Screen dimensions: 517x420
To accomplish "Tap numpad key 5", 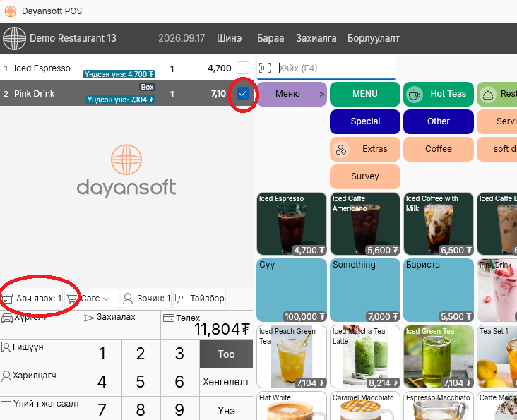I will (141, 382).
